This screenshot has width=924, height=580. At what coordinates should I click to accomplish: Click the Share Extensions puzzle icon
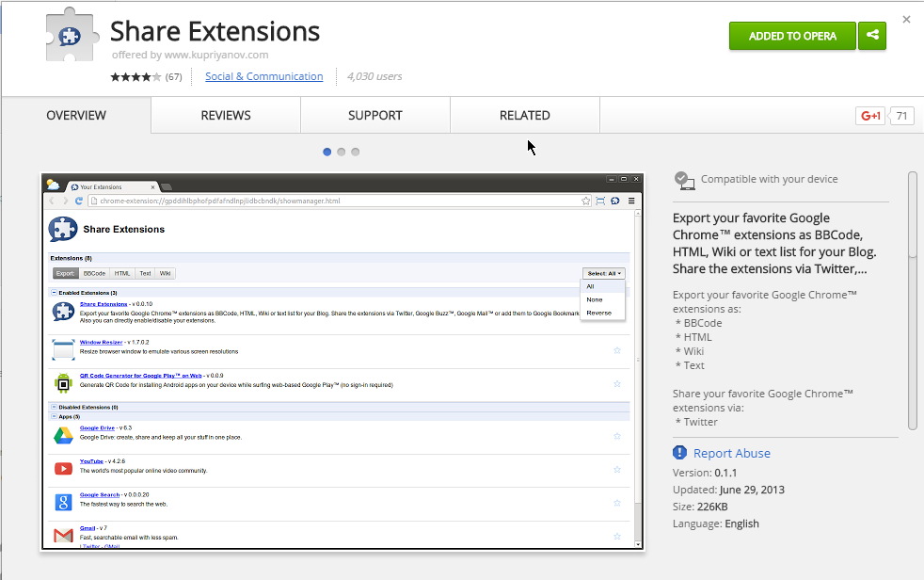coord(72,35)
